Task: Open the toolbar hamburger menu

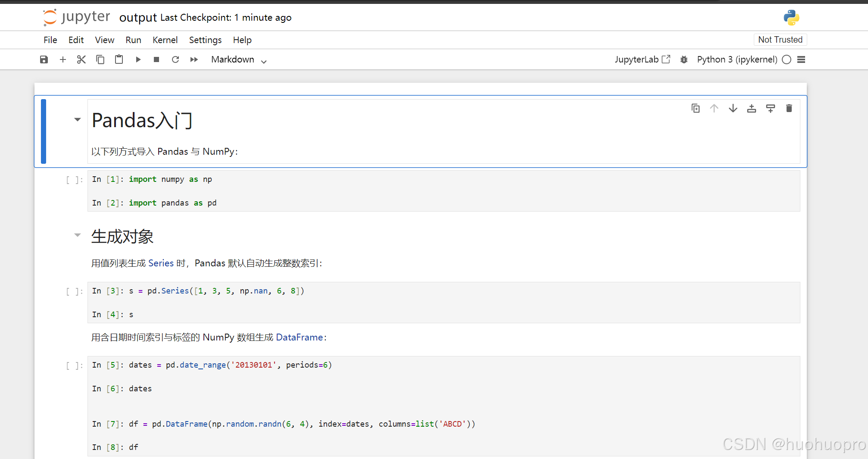Action: coord(801,59)
